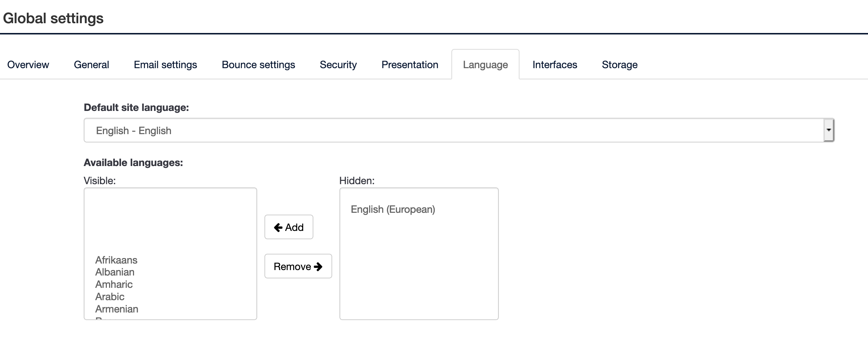Switch to the Overview tab
The height and width of the screenshot is (348, 868).
(28, 65)
